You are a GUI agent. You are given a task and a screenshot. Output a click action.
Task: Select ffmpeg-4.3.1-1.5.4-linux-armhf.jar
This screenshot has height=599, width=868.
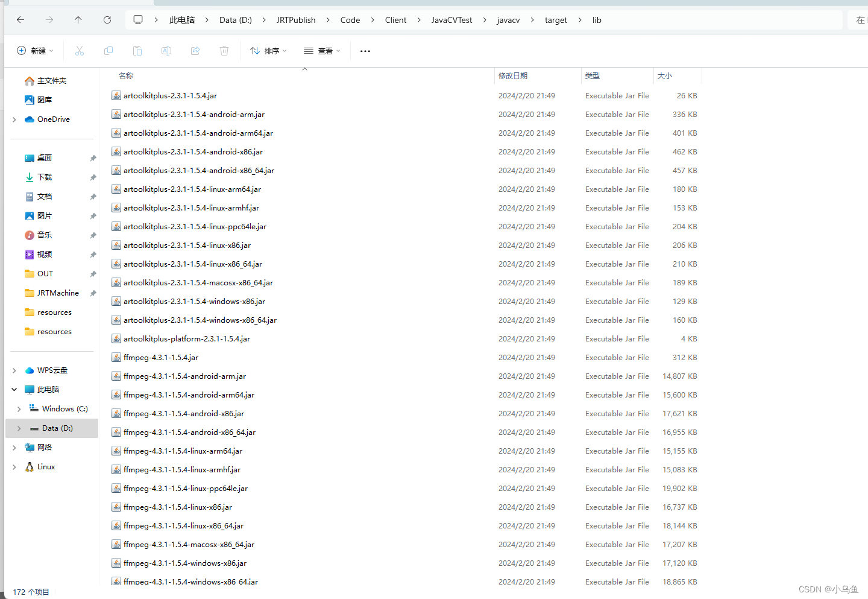tap(182, 470)
